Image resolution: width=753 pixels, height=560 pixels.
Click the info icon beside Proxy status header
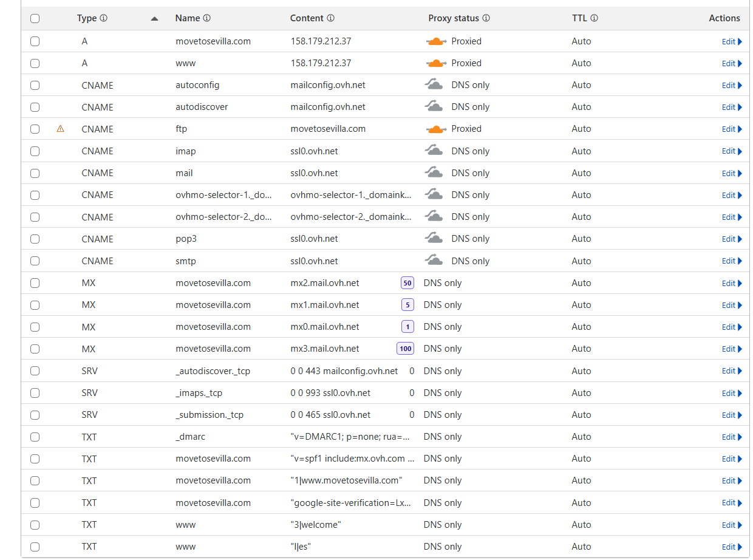[x=486, y=18]
